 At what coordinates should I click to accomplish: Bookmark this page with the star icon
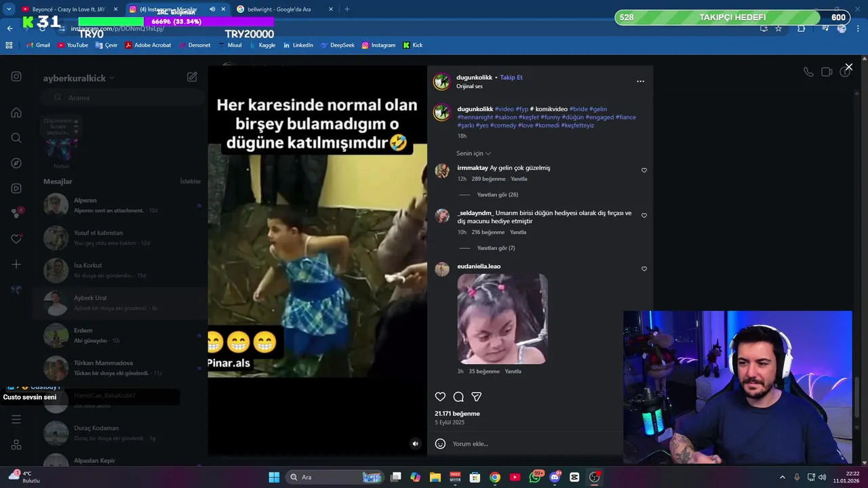pyautogui.click(x=778, y=28)
